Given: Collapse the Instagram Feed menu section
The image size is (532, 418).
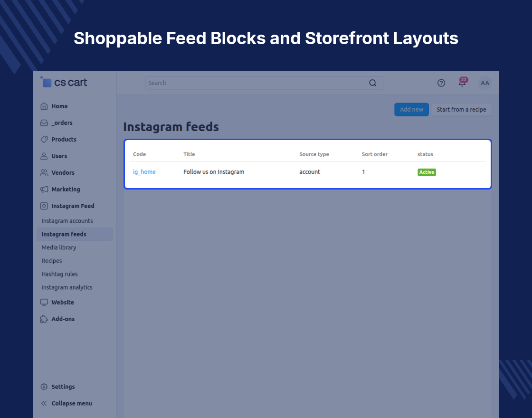Looking at the screenshot, I should (73, 206).
